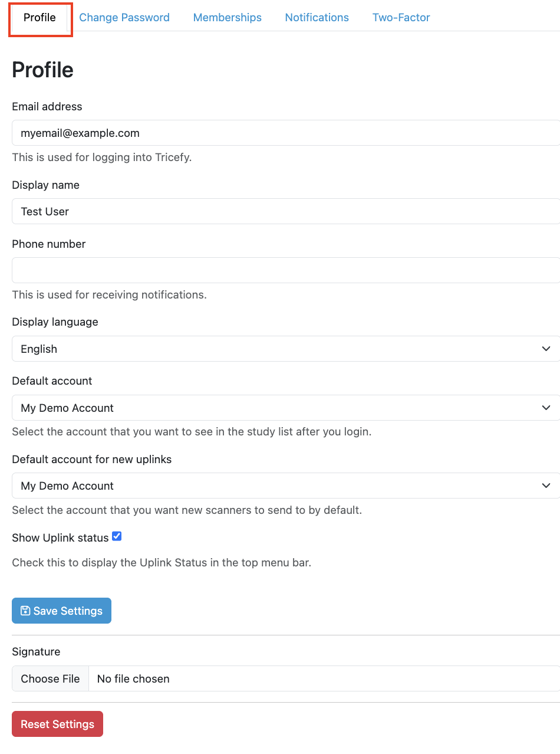Click the floppy disk icon in Save Settings
This screenshot has width=560, height=754.
pos(25,611)
